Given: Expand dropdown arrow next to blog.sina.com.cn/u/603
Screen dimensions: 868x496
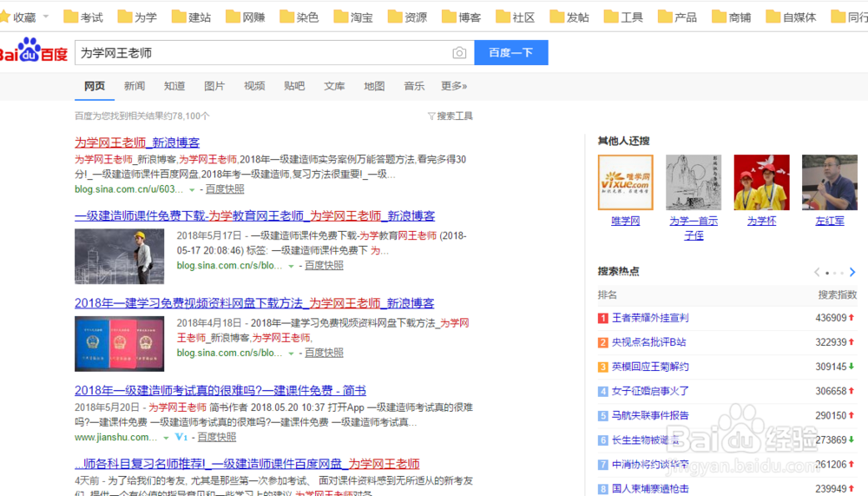Looking at the screenshot, I should pos(192,189).
